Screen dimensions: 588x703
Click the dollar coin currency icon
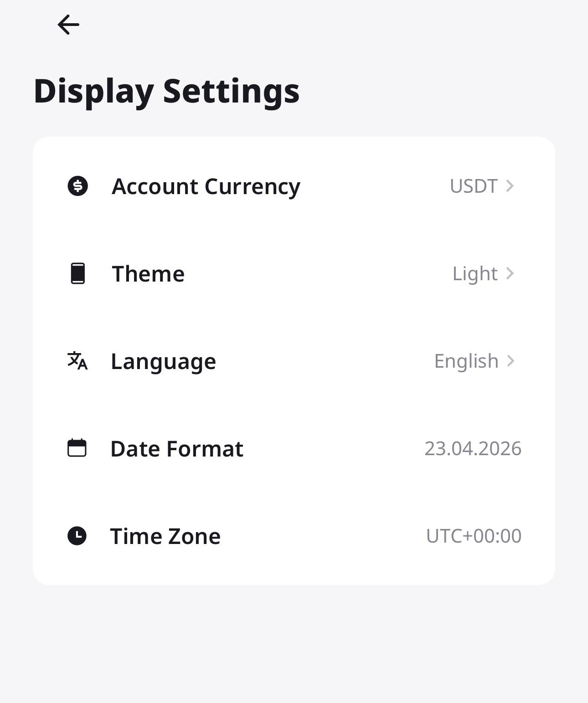pos(77,186)
